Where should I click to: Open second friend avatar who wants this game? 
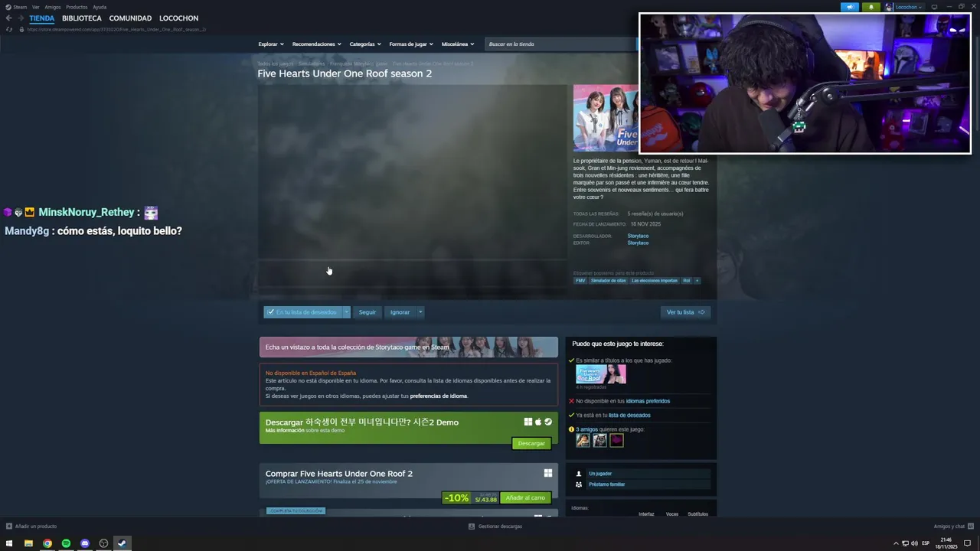[599, 440]
